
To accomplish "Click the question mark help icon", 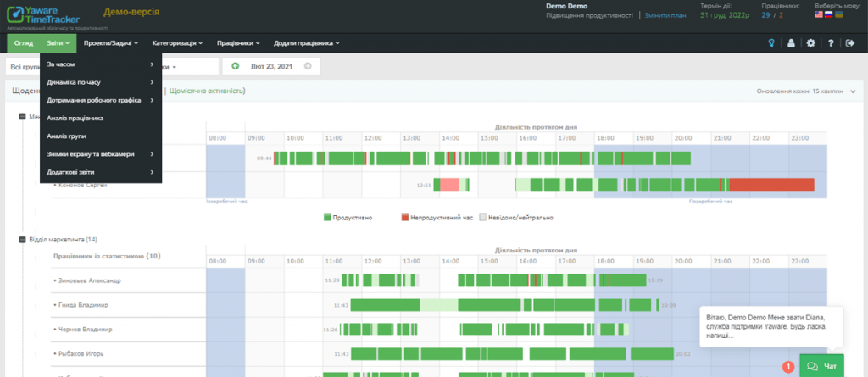I will [x=831, y=43].
